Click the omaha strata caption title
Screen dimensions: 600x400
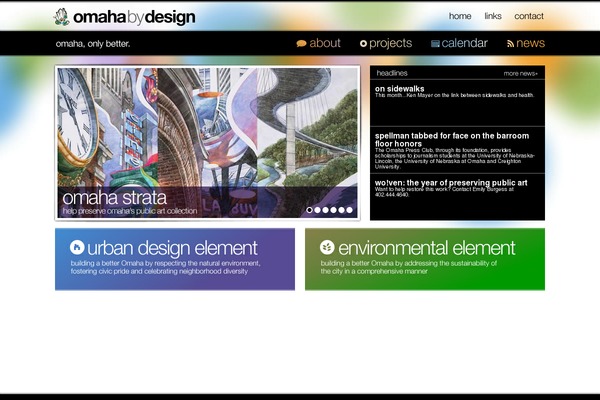tap(114, 198)
